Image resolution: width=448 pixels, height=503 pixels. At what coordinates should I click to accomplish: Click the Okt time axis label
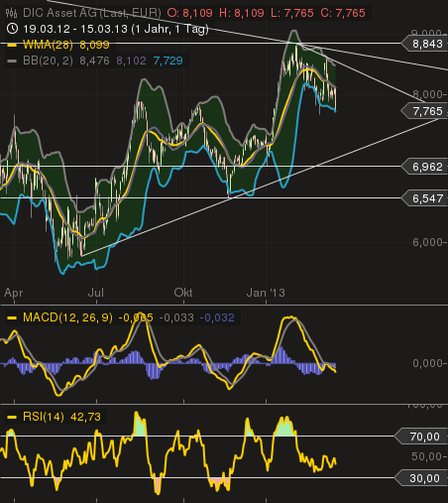coord(183,293)
